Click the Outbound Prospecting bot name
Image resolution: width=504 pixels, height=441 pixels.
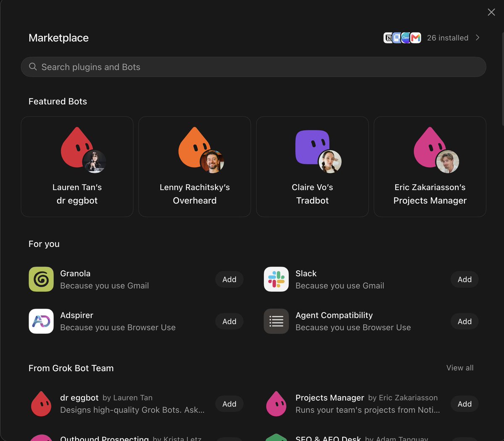pos(104,438)
